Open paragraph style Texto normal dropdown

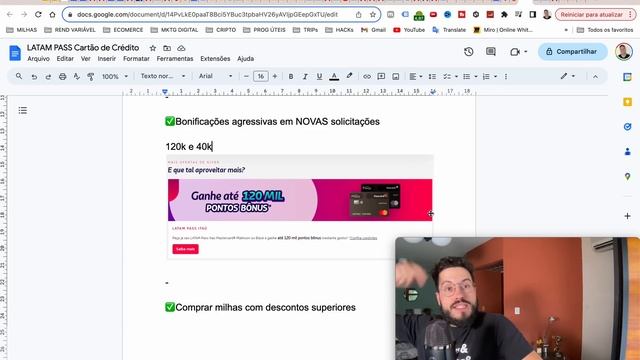(163, 76)
